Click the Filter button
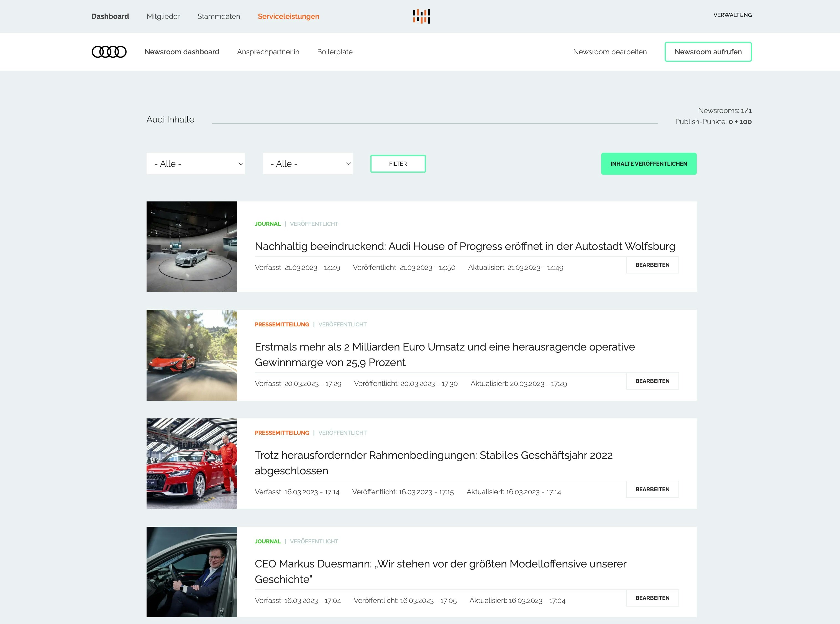The height and width of the screenshot is (624, 840). pos(398,163)
